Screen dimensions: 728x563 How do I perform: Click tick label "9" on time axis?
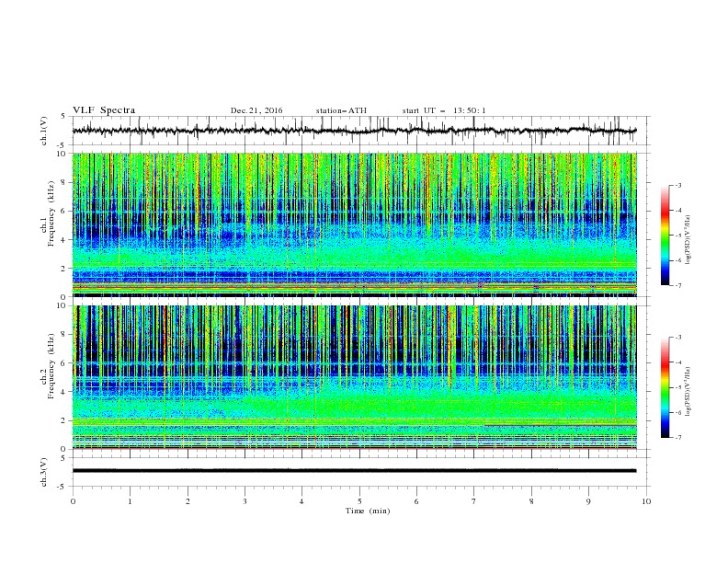588,501
